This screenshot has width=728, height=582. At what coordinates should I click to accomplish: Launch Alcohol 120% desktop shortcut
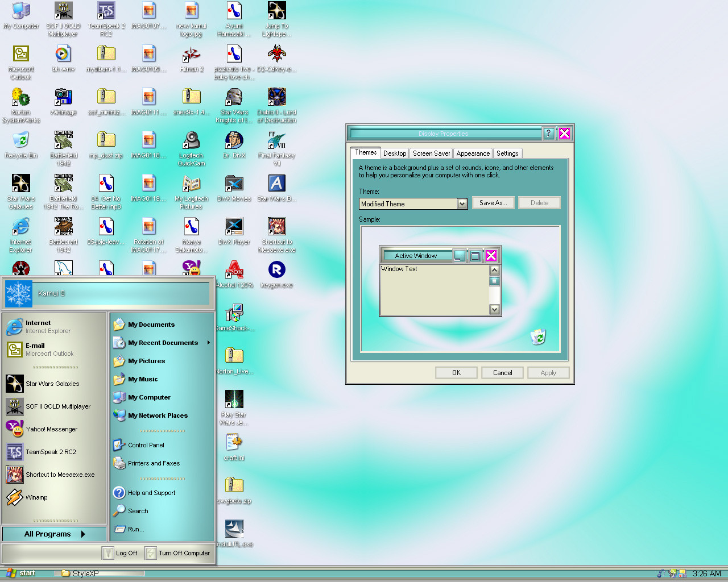pos(234,275)
